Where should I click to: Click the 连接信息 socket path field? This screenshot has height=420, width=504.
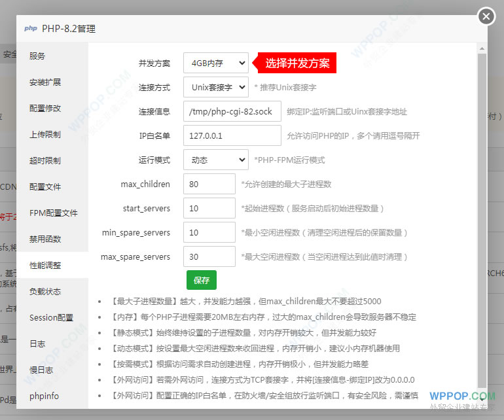[x=232, y=111]
